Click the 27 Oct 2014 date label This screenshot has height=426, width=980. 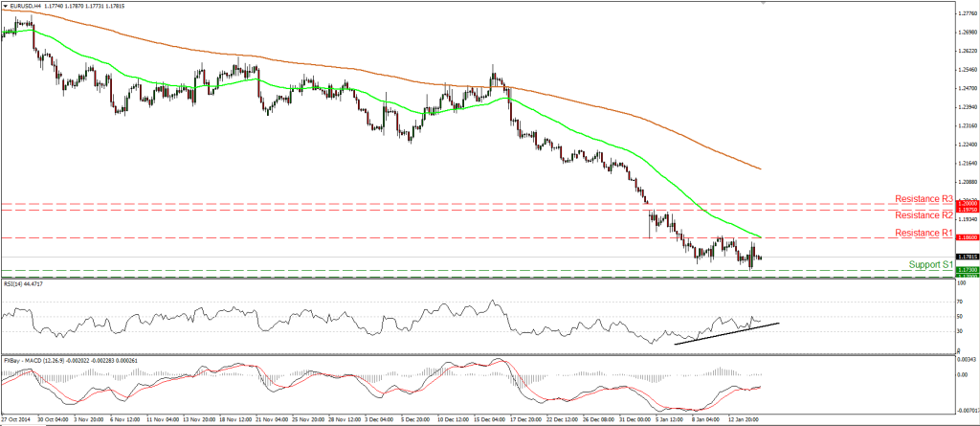(18, 416)
